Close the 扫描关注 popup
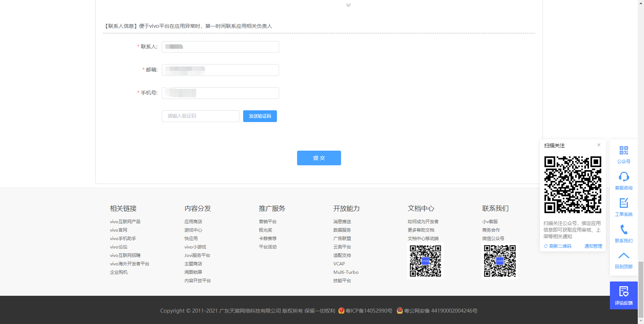The width and height of the screenshot is (644, 324). coord(599,145)
